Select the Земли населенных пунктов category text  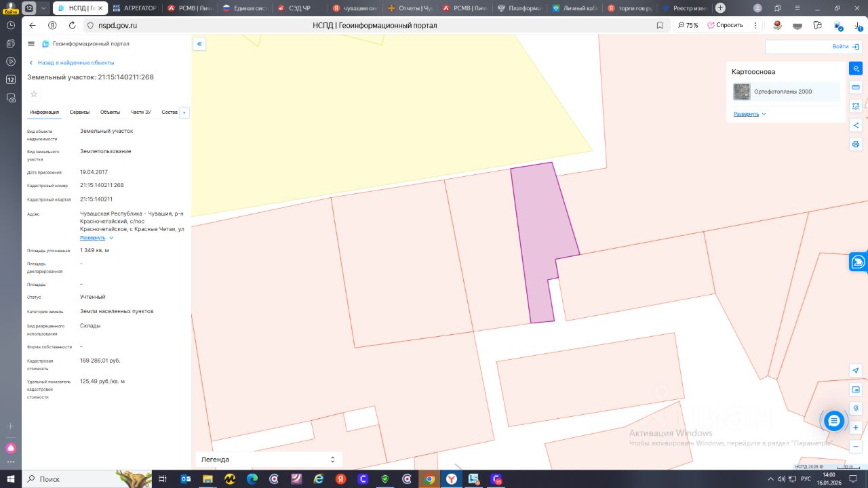click(x=117, y=311)
